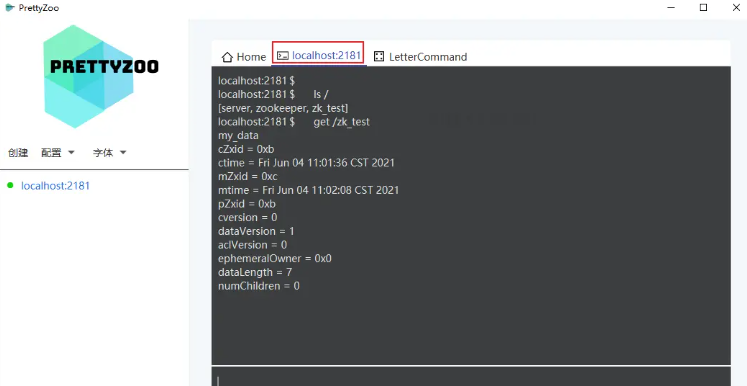This screenshot has height=386, width=747.
Task: Click the 'ephemeralOwner = 0x0' line
Action: pyautogui.click(x=274, y=258)
